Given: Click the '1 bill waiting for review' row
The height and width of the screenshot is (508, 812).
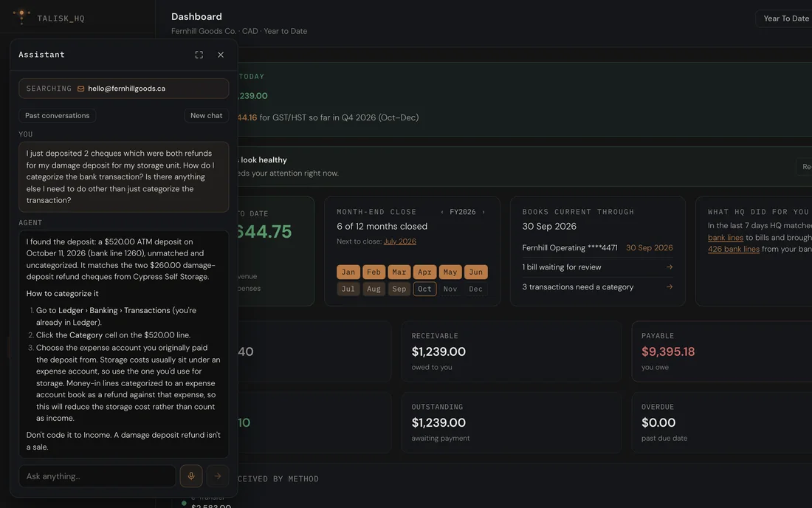Looking at the screenshot, I should tap(598, 267).
